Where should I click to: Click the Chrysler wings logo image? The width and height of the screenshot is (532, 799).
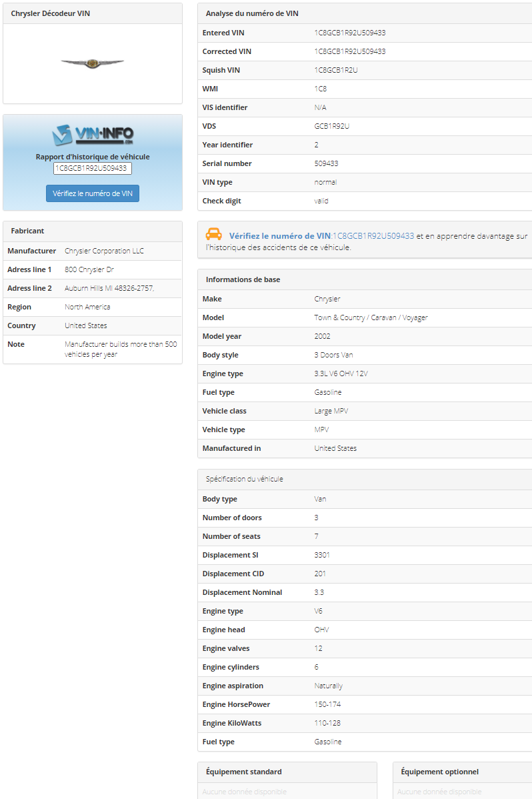pyautogui.click(x=92, y=63)
